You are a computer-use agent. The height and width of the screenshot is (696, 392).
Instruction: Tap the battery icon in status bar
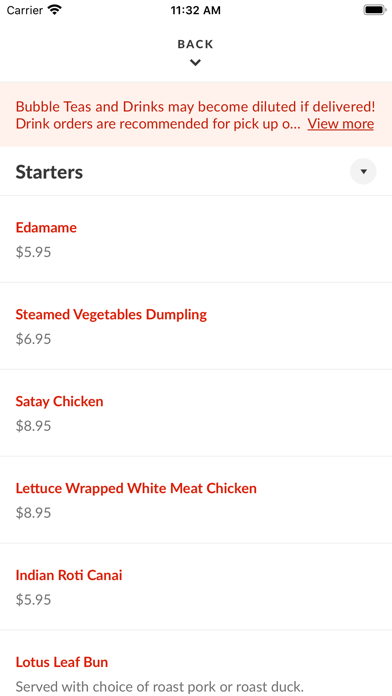[374, 10]
